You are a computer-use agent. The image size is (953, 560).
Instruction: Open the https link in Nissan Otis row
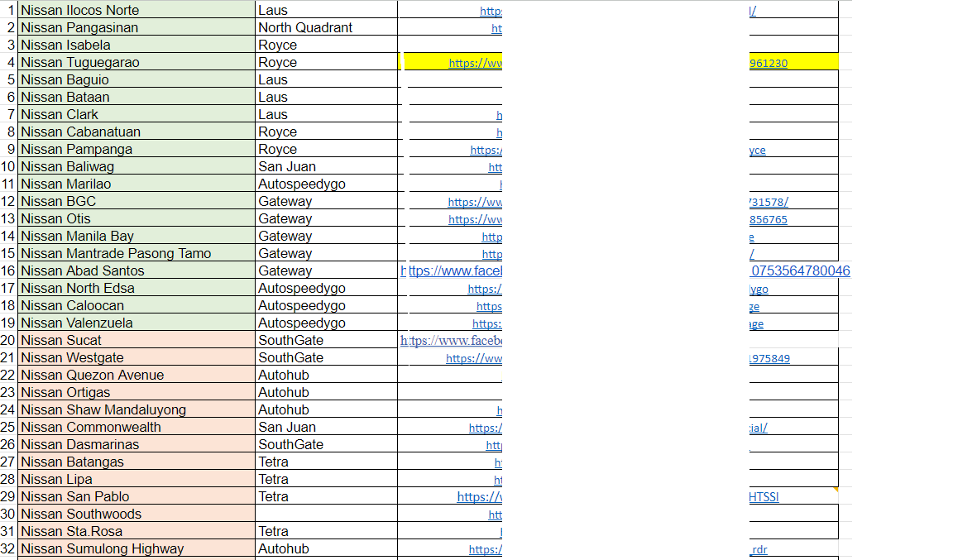476,219
